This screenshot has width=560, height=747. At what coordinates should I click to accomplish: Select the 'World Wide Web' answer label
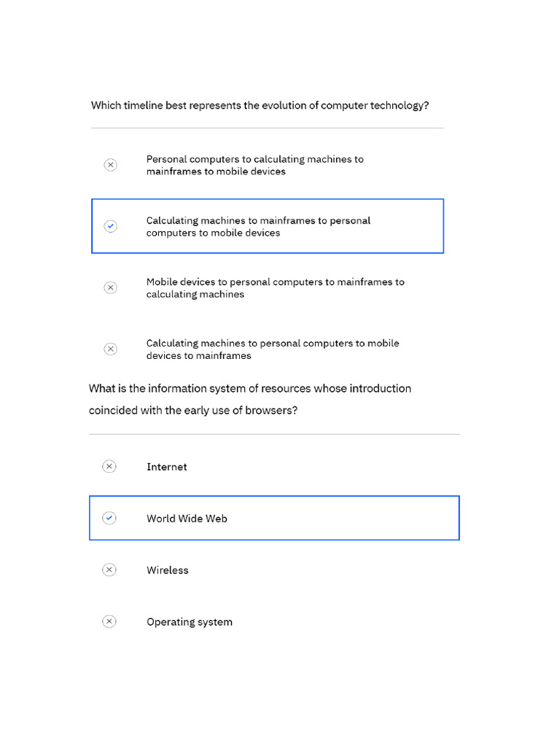pos(187,519)
